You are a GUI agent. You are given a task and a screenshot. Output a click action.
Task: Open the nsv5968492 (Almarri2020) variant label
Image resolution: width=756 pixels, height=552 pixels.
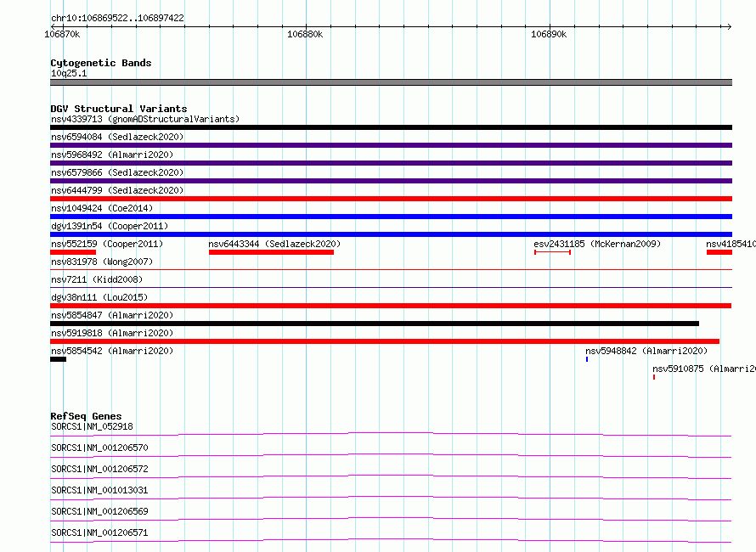pyautogui.click(x=112, y=155)
